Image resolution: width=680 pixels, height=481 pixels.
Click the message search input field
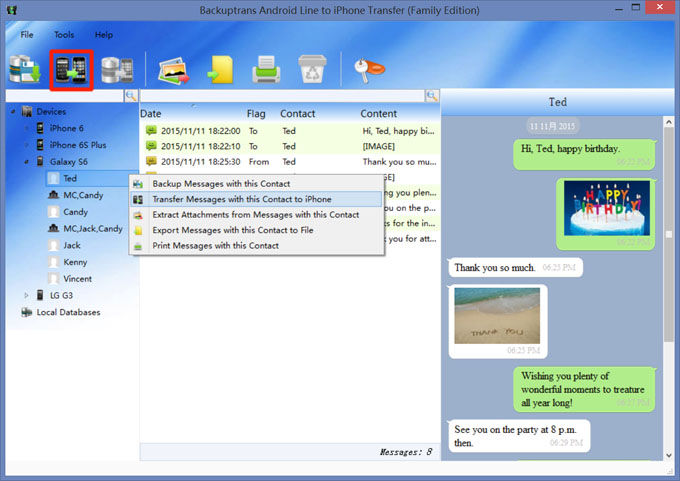click(282, 96)
